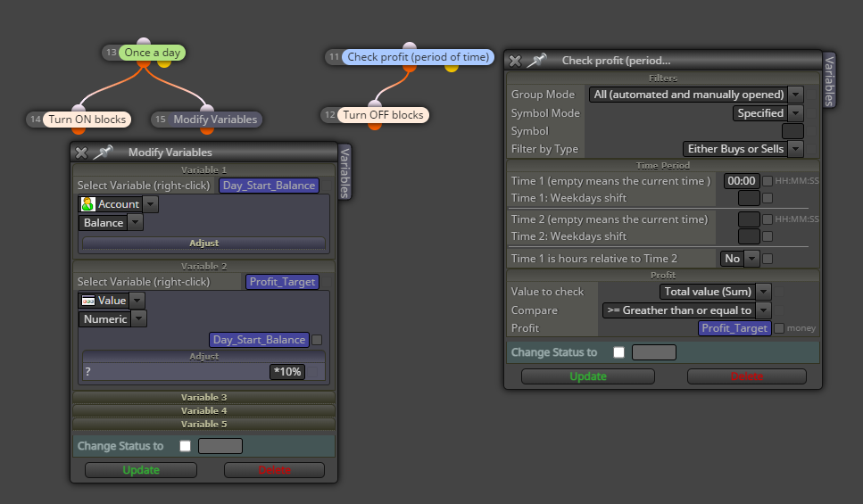Viewport: 863px width, 504px height.
Task: Click pin icon in Check profit panel
Action: click(536, 61)
